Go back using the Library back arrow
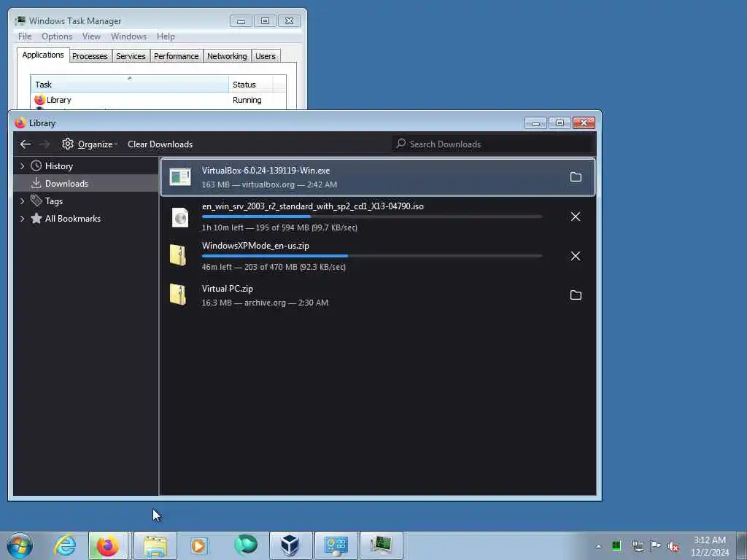This screenshot has height=560, width=747. pos(26,144)
